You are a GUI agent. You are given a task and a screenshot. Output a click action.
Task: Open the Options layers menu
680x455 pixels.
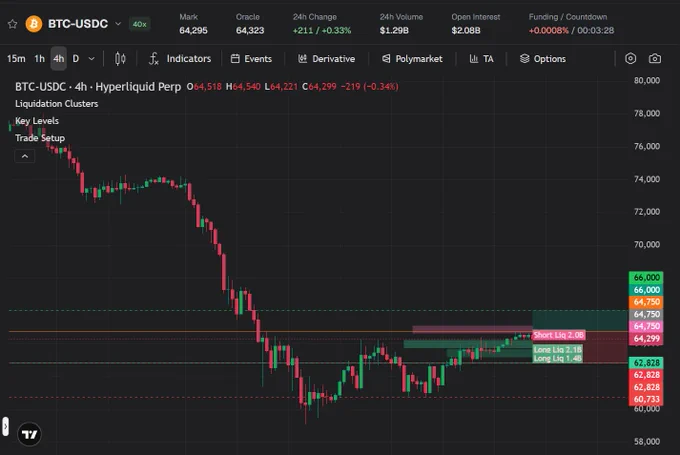pyautogui.click(x=543, y=59)
